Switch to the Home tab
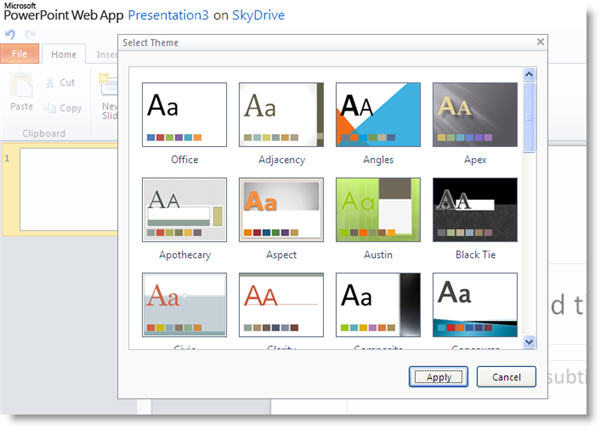Image resolution: width=600 pixels, height=428 pixels. coord(64,55)
